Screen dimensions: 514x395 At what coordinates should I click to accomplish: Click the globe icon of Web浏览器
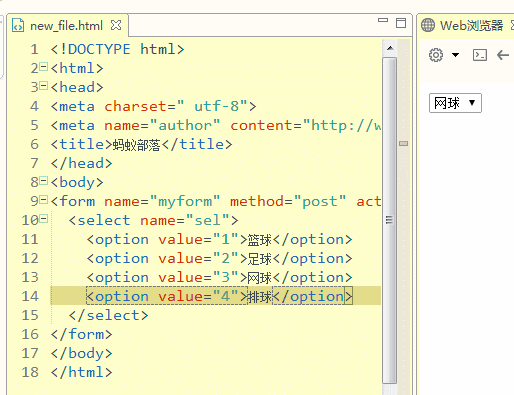pos(428,25)
